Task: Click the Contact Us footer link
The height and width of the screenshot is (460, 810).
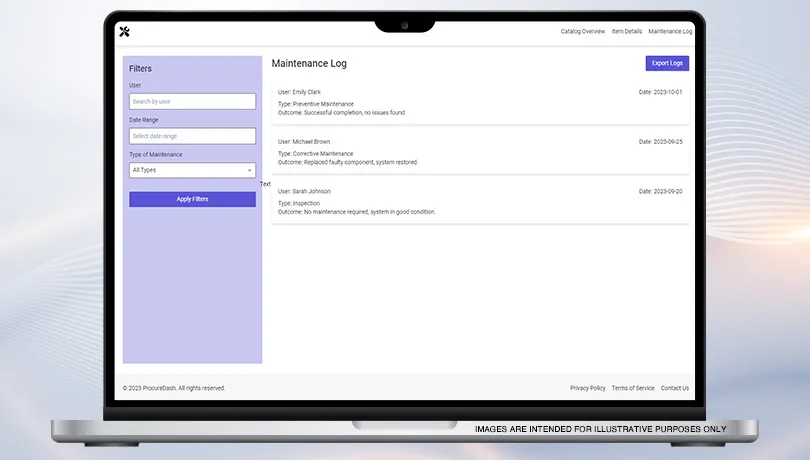Action: (675, 388)
